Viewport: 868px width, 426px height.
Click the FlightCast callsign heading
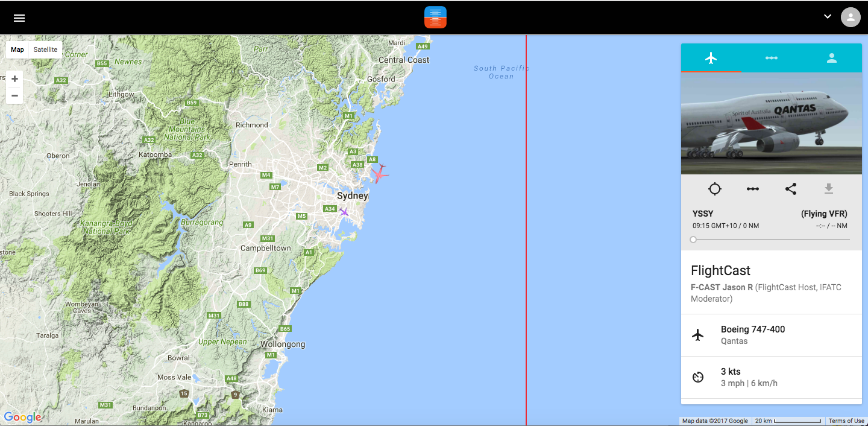coord(720,270)
